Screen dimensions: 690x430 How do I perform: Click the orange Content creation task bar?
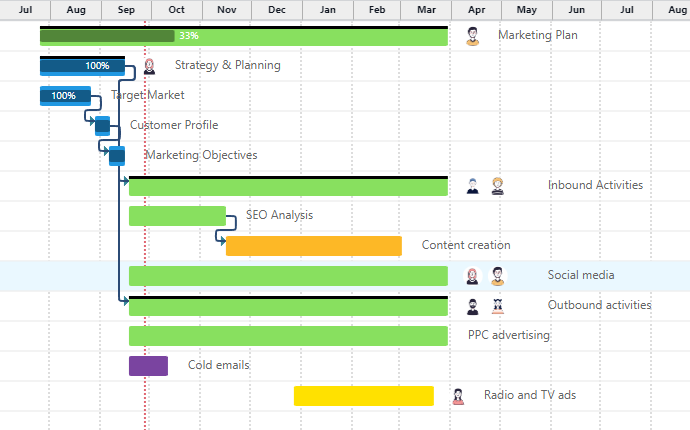click(313, 246)
